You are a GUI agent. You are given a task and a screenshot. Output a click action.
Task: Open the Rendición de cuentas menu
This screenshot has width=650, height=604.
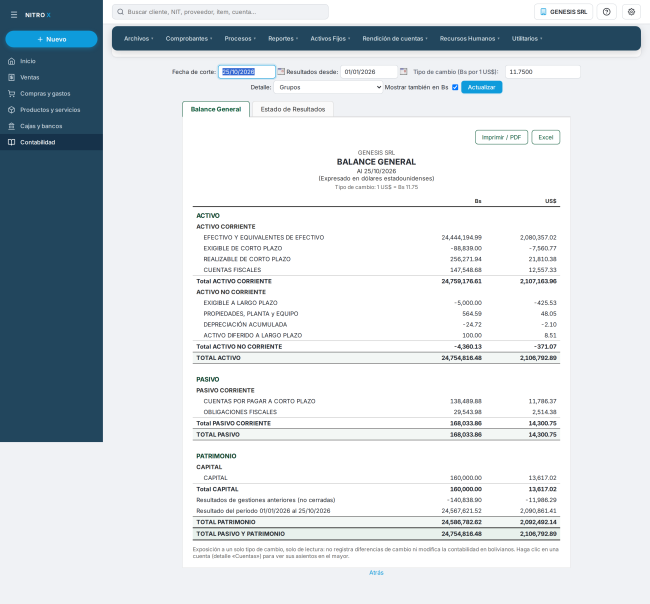(395, 39)
